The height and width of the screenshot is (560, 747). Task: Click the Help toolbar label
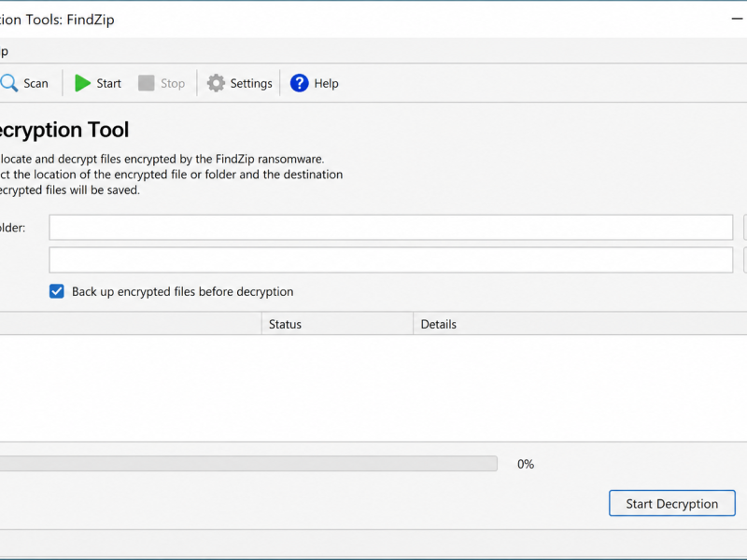coord(326,84)
